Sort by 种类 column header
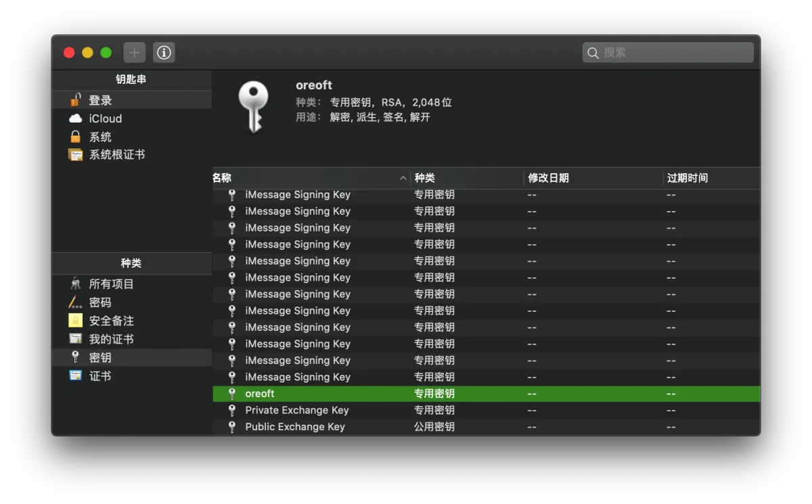 tap(467, 178)
